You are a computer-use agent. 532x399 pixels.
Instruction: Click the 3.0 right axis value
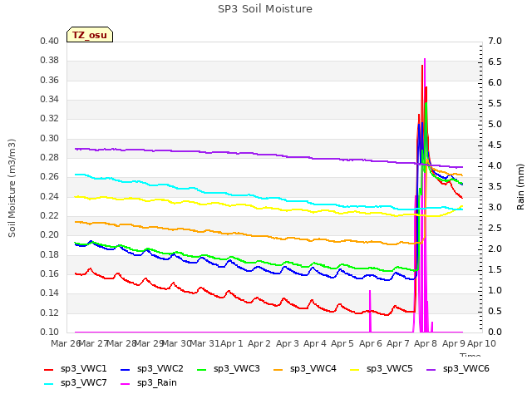click(x=495, y=207)
